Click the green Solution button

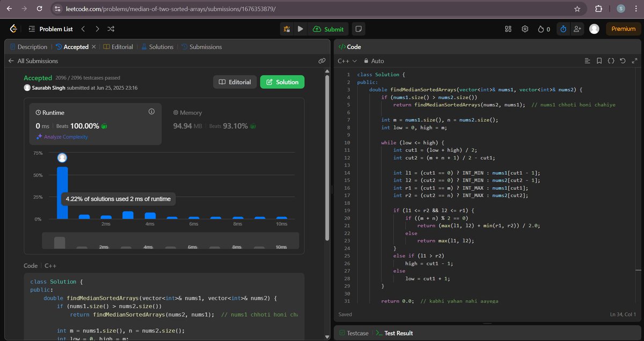coord(282,82)
